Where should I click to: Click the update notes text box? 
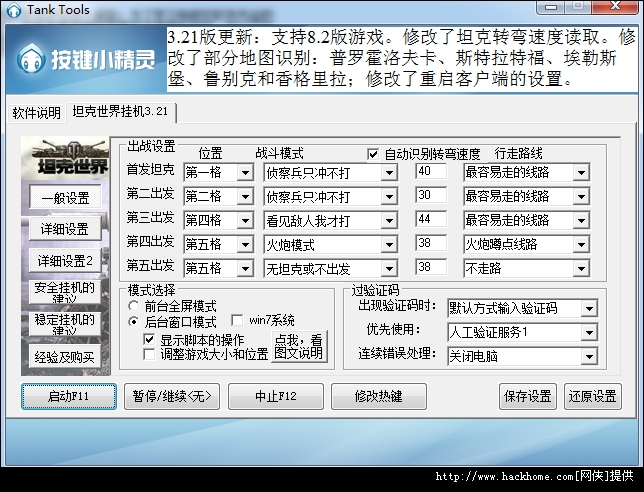coord(401,59)
